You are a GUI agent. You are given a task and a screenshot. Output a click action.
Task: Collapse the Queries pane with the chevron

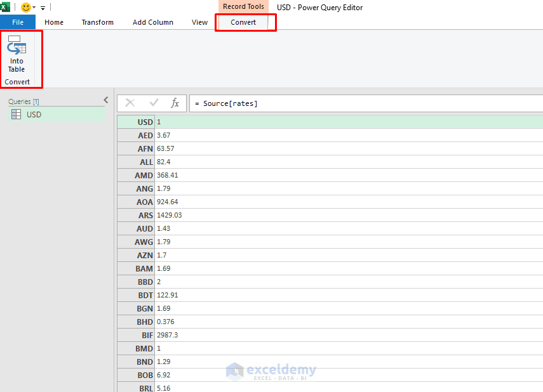pyautogui.click(x=106, y=100)
